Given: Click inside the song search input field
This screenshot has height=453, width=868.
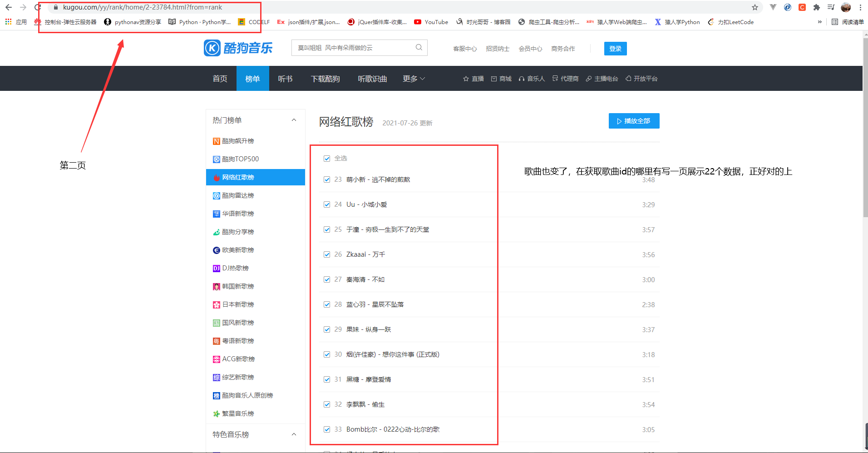Looking at the screenshot, I should click(x=354, y=47).
